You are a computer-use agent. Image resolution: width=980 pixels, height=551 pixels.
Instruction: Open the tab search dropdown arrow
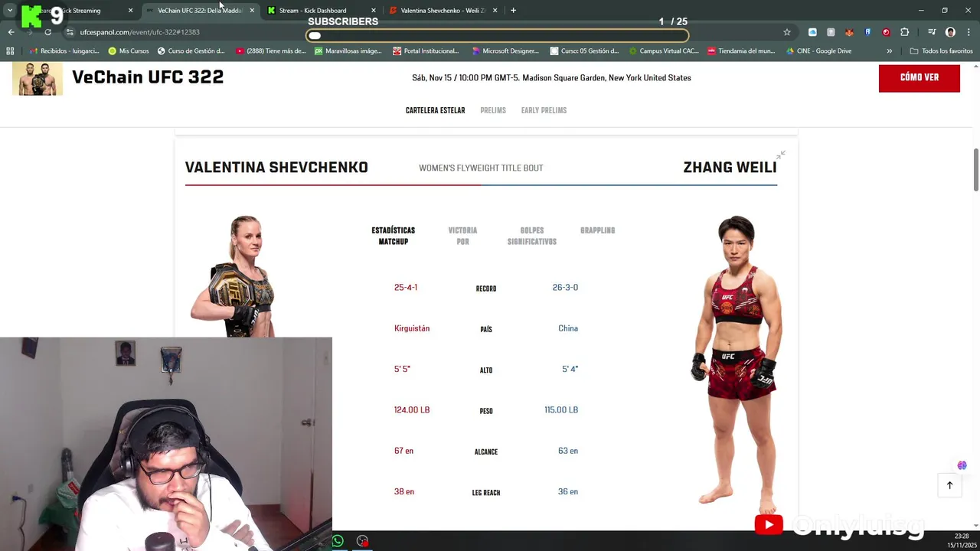pyautogui.click(x=10, y=11)
